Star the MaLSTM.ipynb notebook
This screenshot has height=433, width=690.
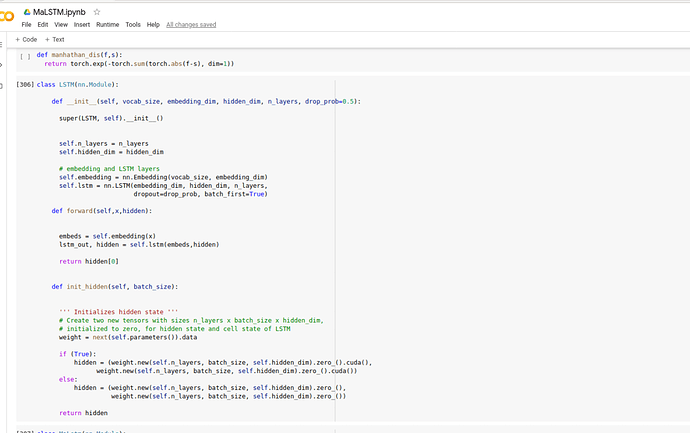97,11
